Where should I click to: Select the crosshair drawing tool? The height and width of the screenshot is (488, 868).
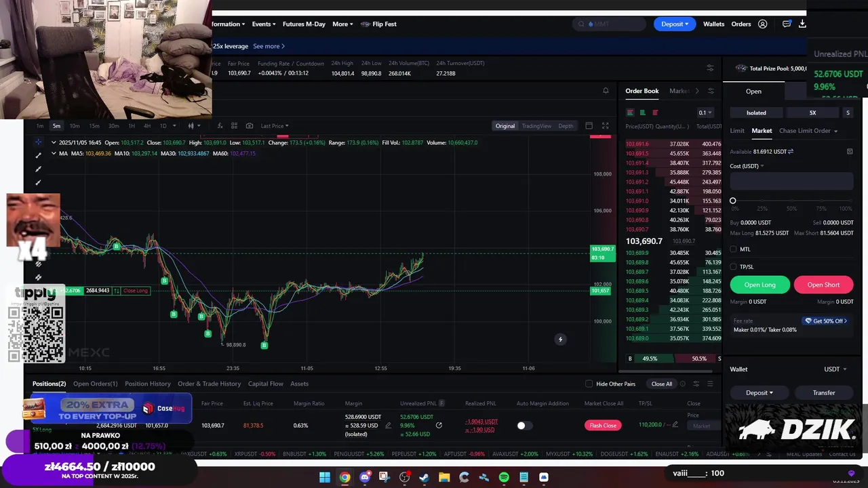pos(38,142)
